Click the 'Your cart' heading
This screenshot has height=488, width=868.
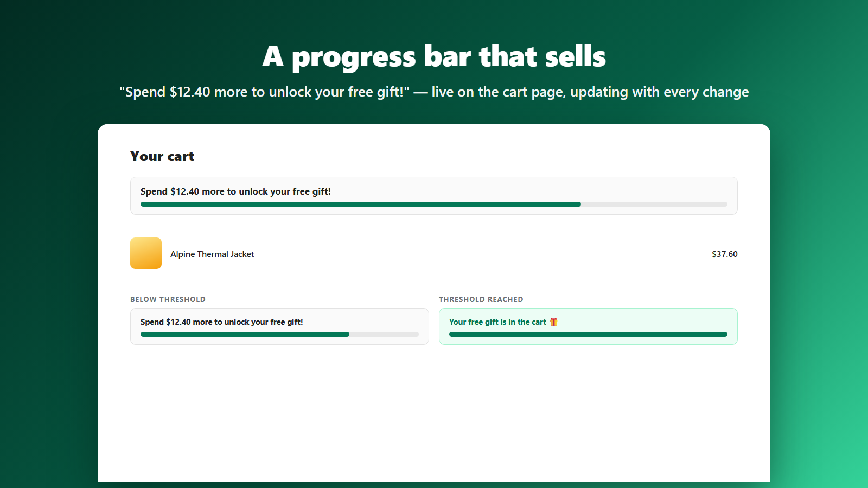click(x=162, y=157)
